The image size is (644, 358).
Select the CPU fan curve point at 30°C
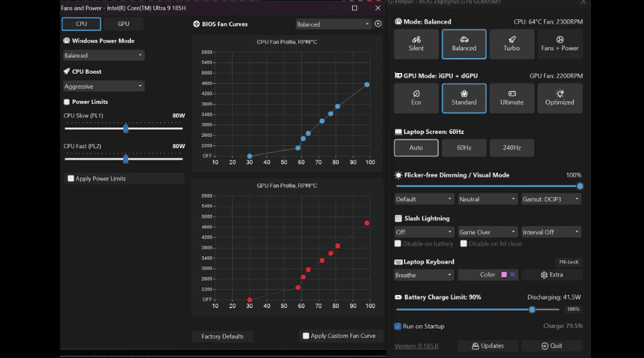[249, 156]
